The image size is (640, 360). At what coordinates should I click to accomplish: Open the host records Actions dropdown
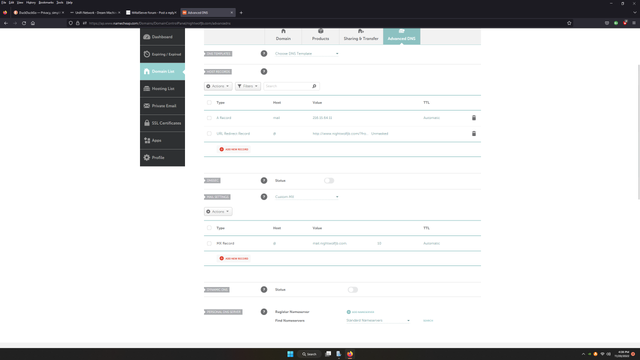coord(218,86)
